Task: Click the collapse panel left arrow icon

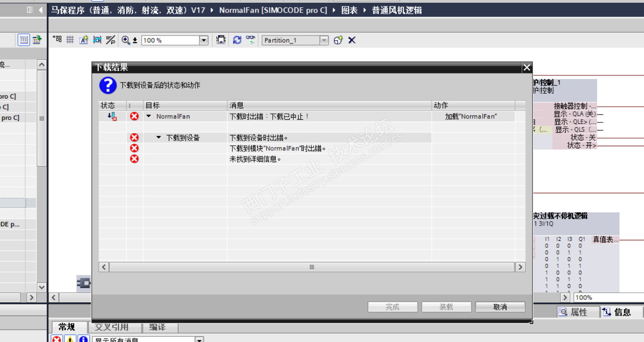Action: tap(41, 9)
